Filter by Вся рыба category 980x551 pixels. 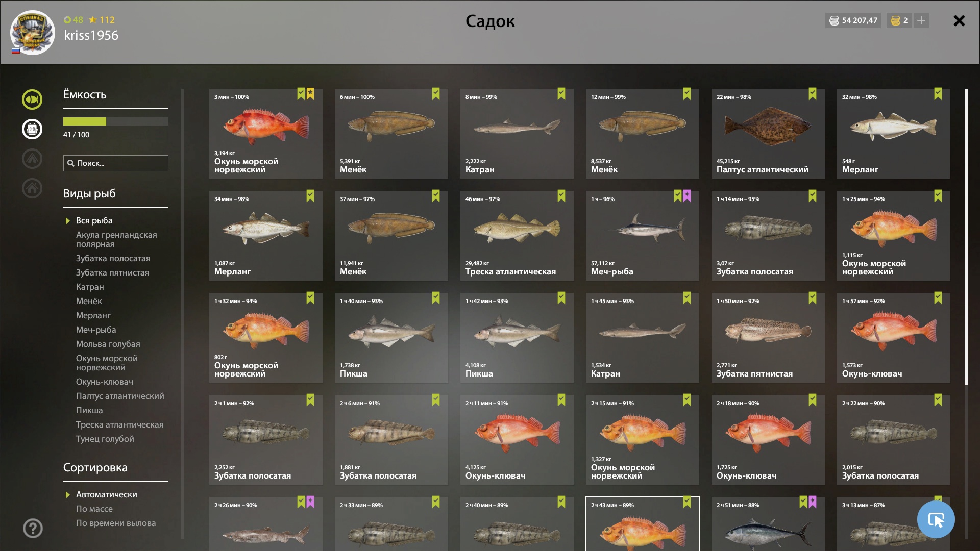(x=94, y=220)
